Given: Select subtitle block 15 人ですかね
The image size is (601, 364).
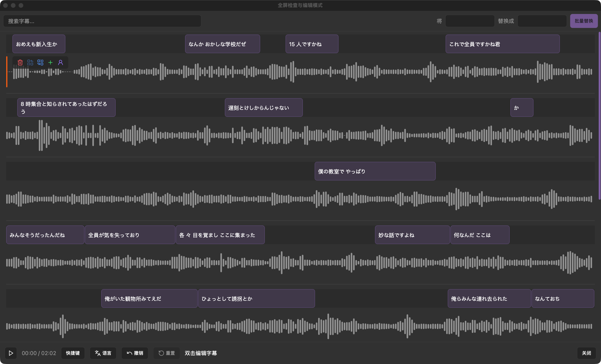Looking at the screenshot, I should pos(312,44).
